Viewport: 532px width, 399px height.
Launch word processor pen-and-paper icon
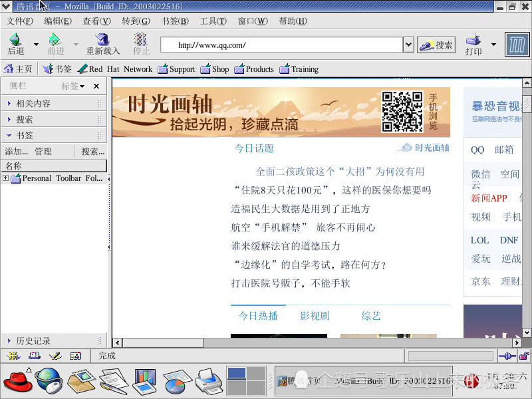pos(114,382)
